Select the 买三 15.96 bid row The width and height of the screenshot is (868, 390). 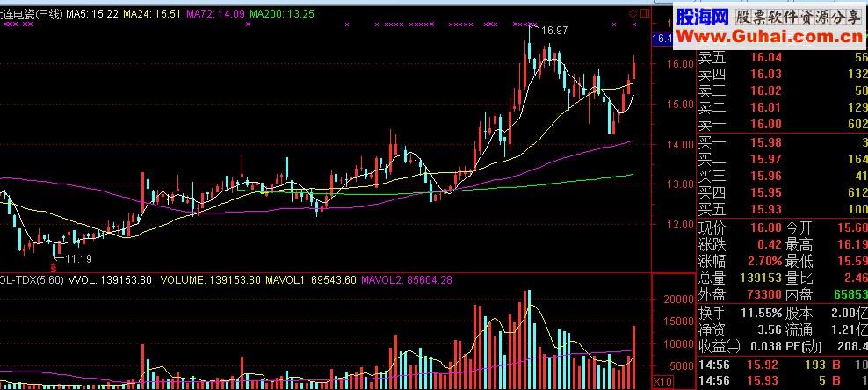(x=782, y=176)
